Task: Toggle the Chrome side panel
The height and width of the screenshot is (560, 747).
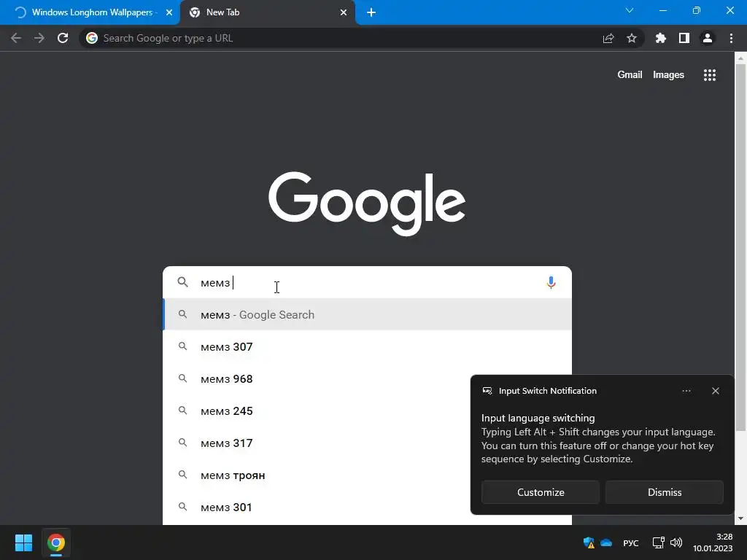Action: [x=684, y=38]
